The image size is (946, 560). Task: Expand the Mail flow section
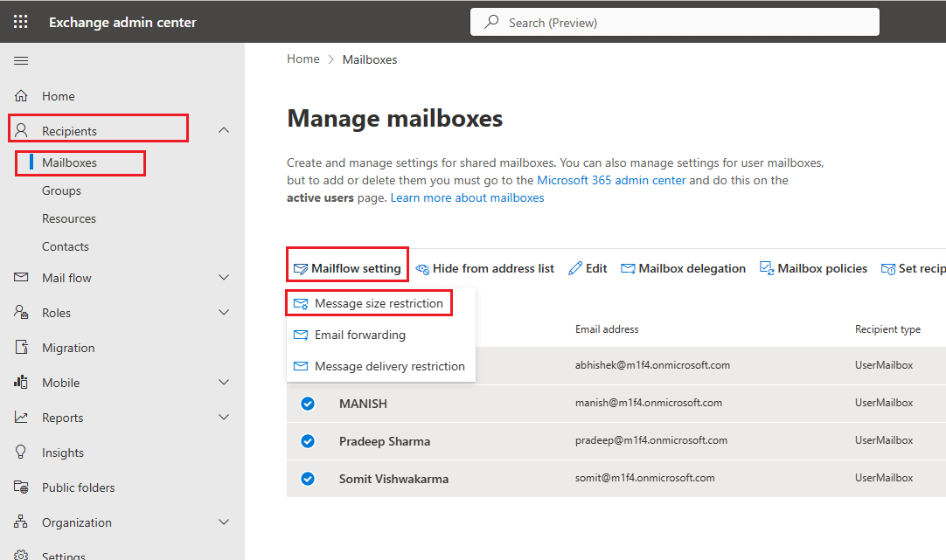(224, 277)
